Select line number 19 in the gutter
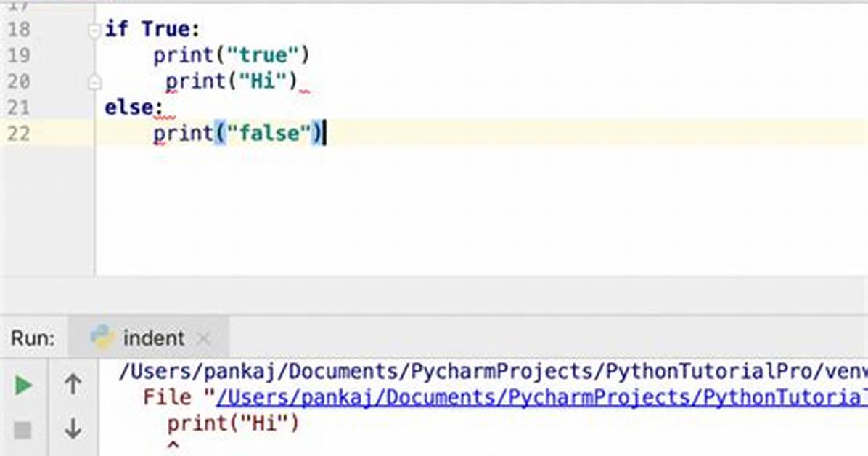This screenshot has height=456, width=868. coord(19,55)
